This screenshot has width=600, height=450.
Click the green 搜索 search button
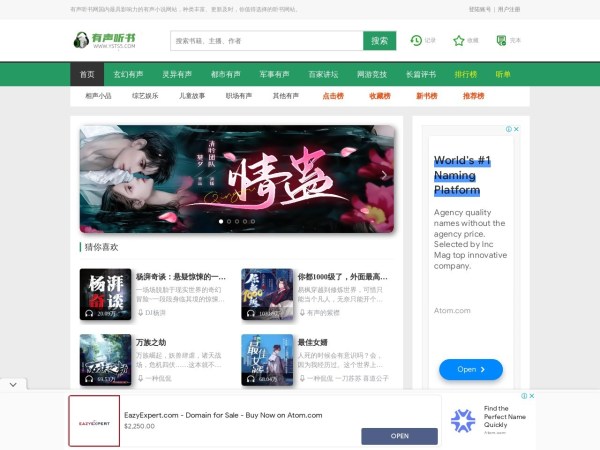(x=378, y=41)
